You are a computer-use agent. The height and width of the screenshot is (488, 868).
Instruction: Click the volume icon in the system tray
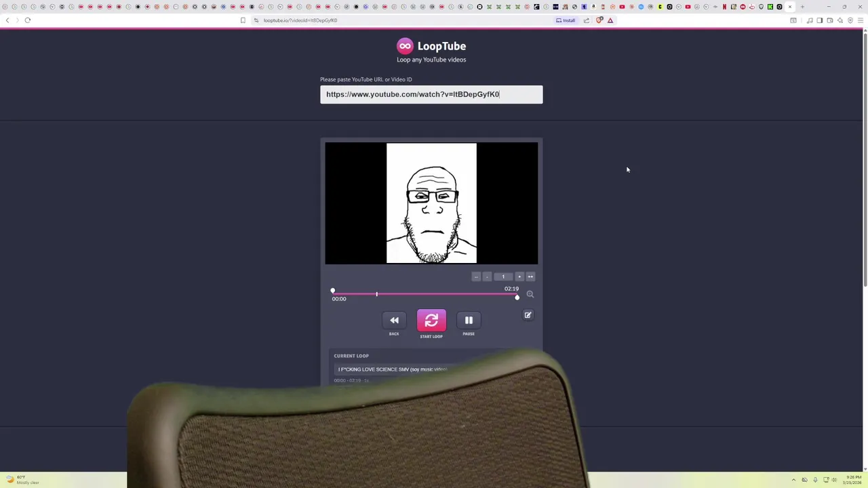834,480
